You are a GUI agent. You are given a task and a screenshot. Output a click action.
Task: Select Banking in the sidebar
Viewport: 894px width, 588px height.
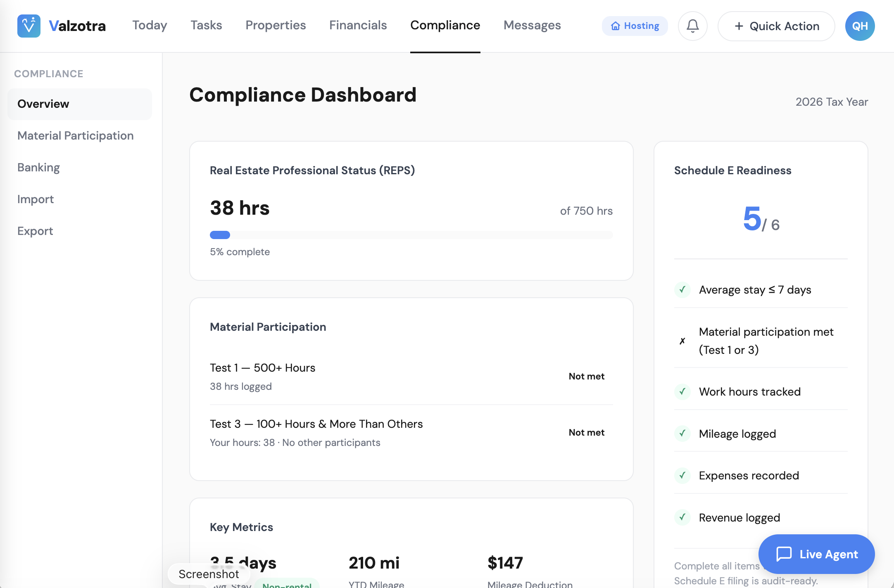point(38,167)
